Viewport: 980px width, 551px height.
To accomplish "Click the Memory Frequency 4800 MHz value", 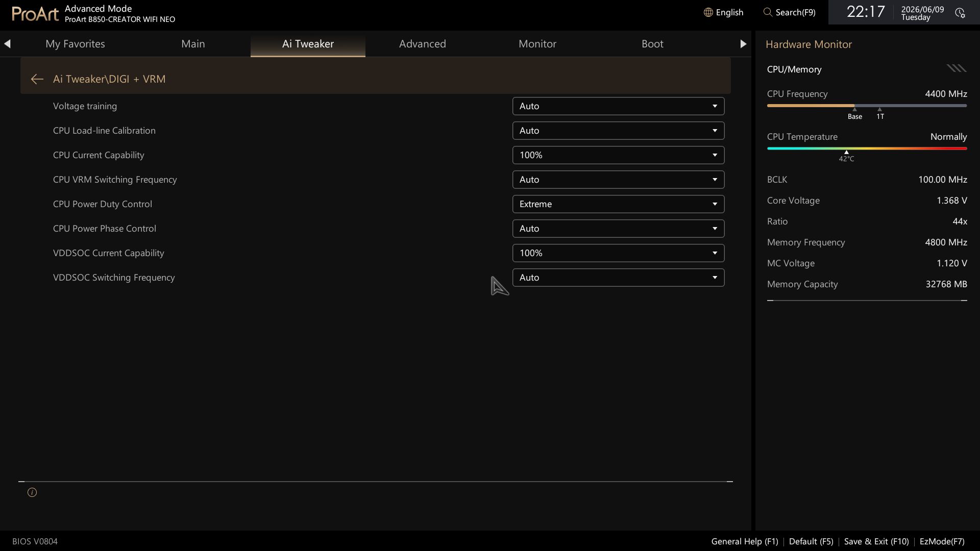I will pos(946,242).
